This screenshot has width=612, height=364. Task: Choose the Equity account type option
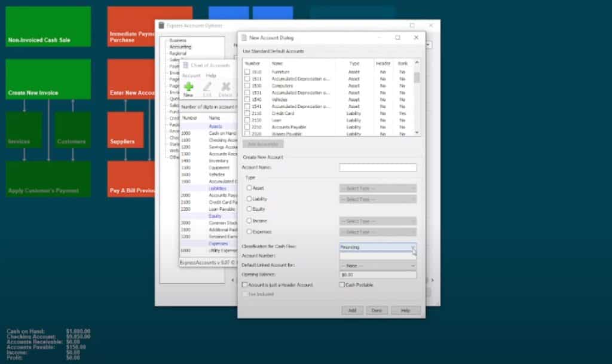pos(249,210)
